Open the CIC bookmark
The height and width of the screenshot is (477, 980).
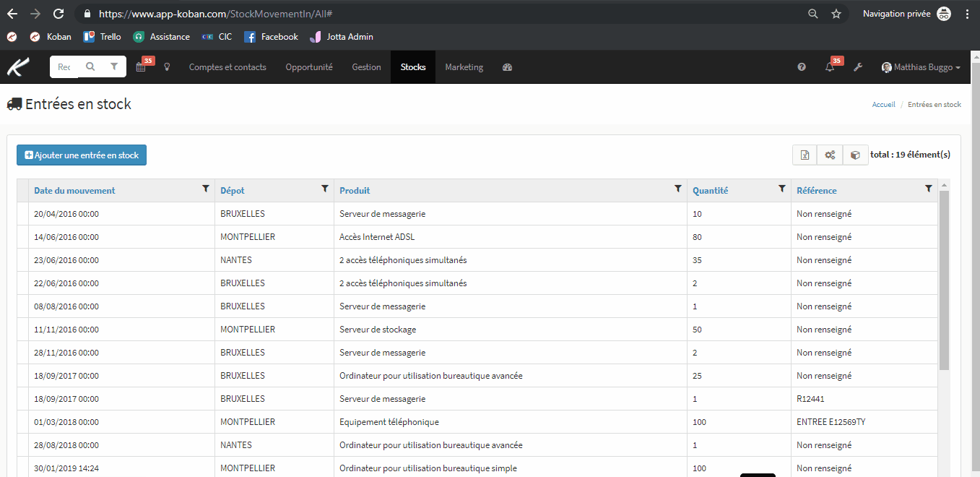click(217, 37)
